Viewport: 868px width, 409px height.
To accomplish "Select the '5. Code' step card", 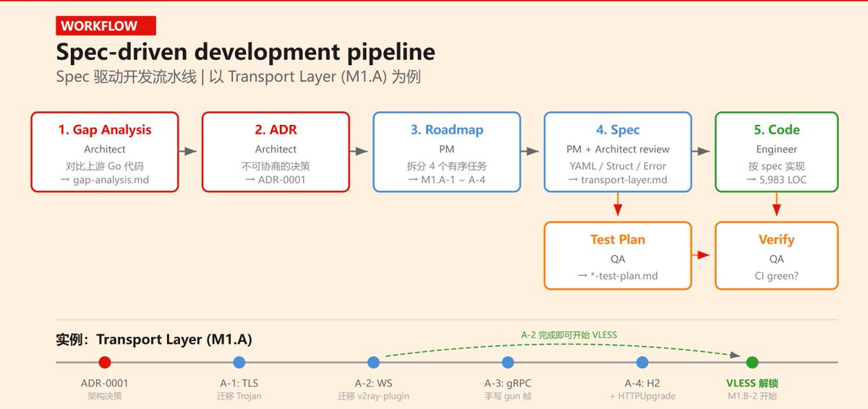I will click(777, 152).
